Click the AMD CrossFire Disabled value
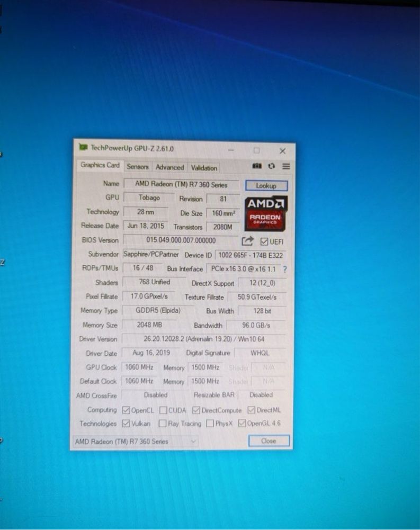This screenshot has width=420, height=530. tap(156, 395)
